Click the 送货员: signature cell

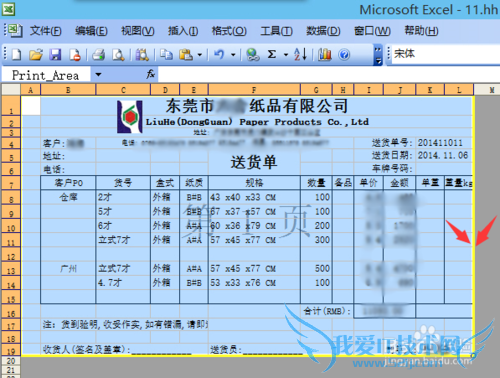(255, 349)
